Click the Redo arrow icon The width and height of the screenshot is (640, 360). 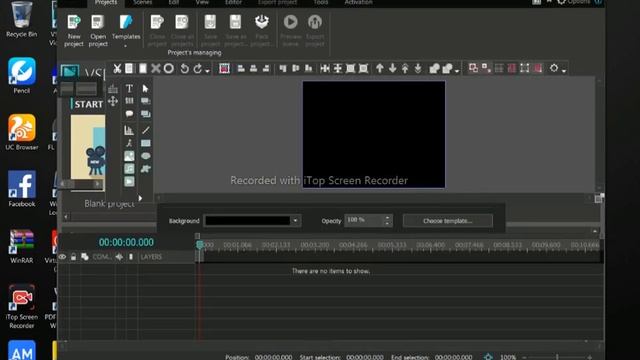[198, 69]
